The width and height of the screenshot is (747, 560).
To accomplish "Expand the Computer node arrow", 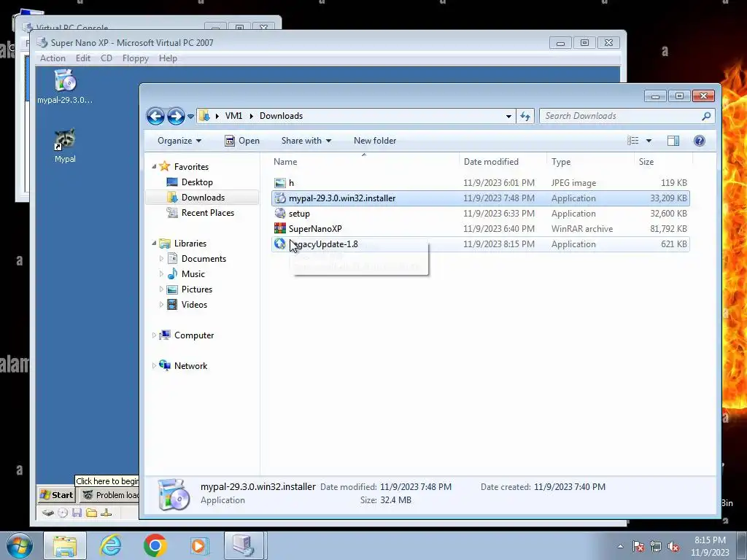I will tap(154, 335).
